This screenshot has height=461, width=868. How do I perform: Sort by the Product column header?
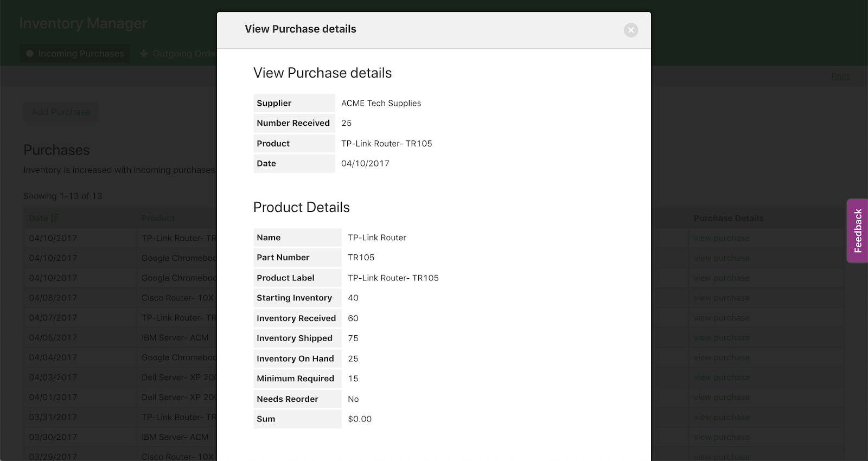click(x=158, y=218)
